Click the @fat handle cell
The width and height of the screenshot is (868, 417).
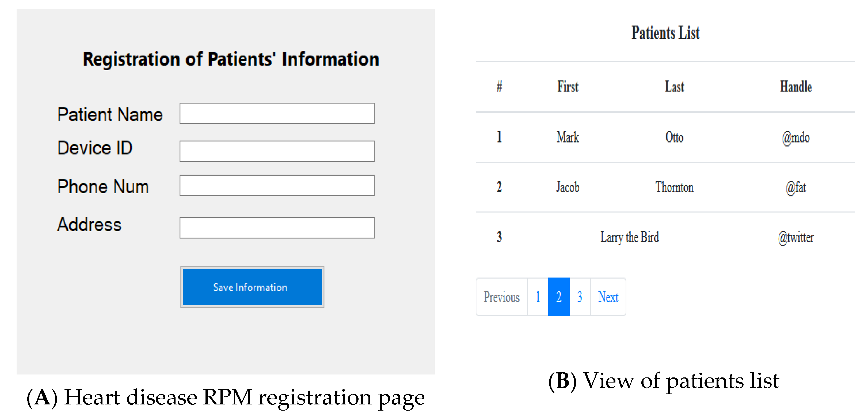click(796, 187)
